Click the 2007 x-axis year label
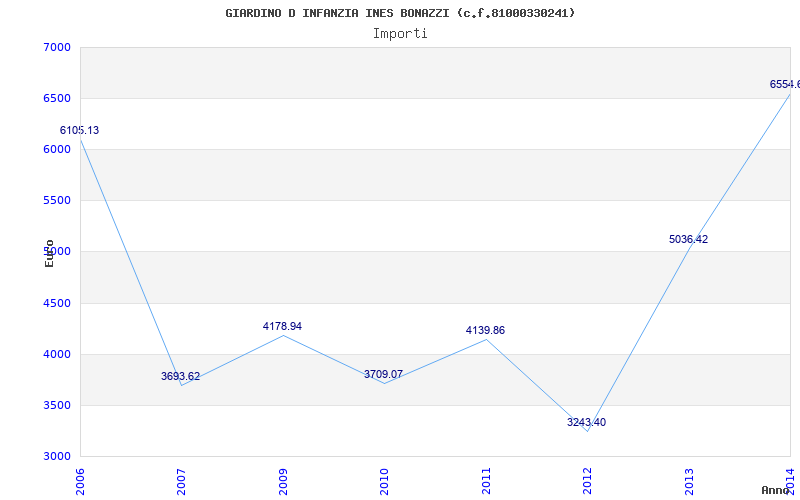The height and width of the screenshot is (500, 800). 181,481
